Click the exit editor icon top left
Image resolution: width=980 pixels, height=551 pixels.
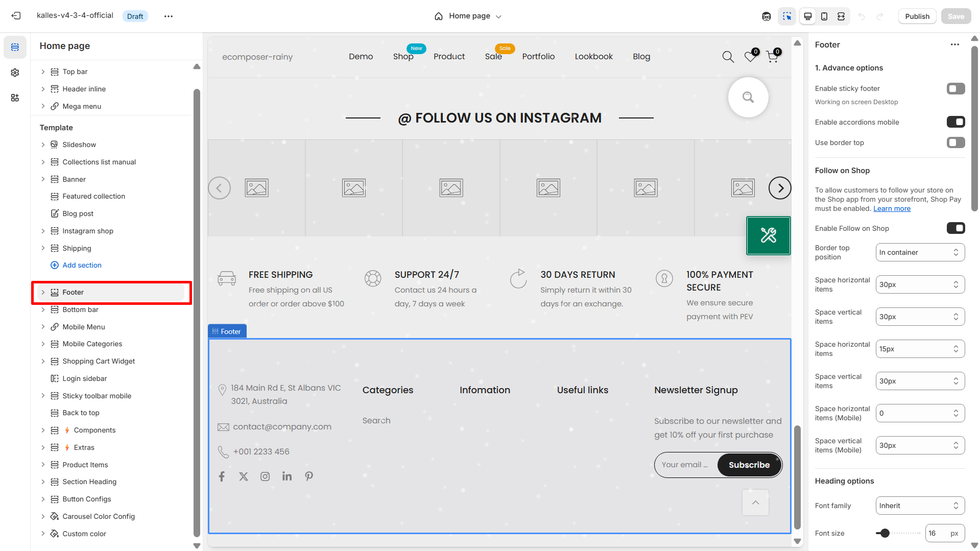[16, 15]
